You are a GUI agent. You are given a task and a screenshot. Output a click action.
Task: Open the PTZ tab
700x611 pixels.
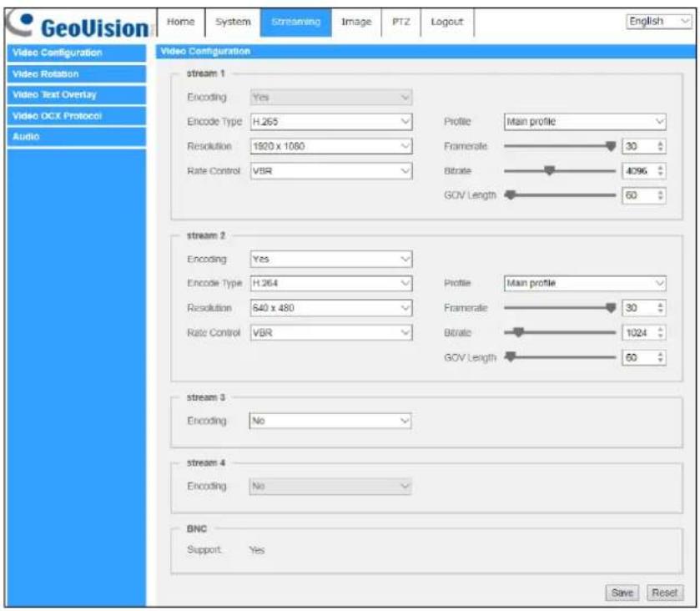coord(400,22)
